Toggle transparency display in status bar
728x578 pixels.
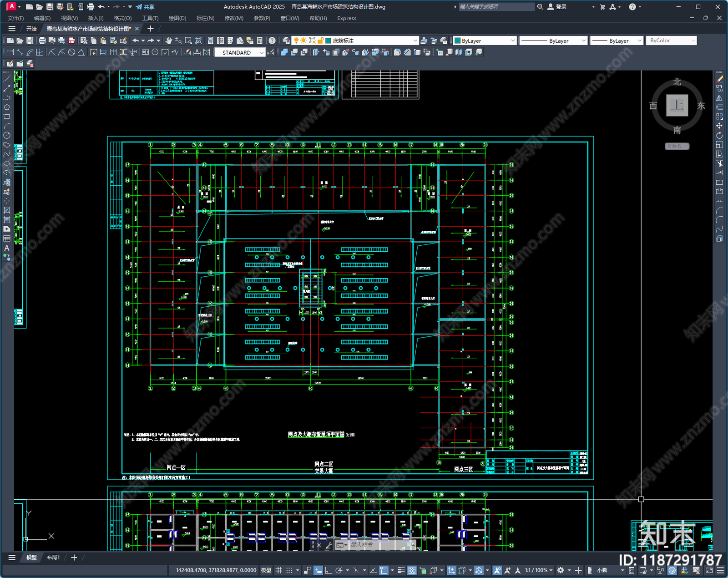pos(412,570)
